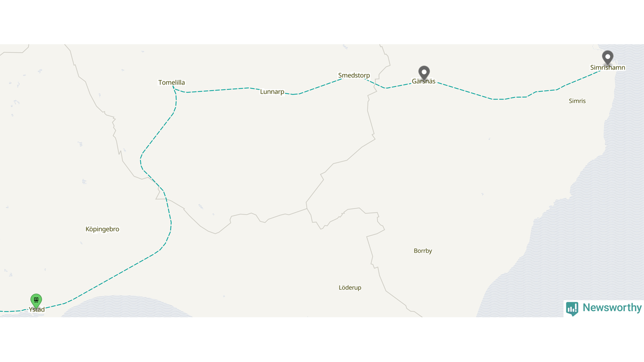
Task: Click the Löderup village label
Action: click(x=350, y=288)
